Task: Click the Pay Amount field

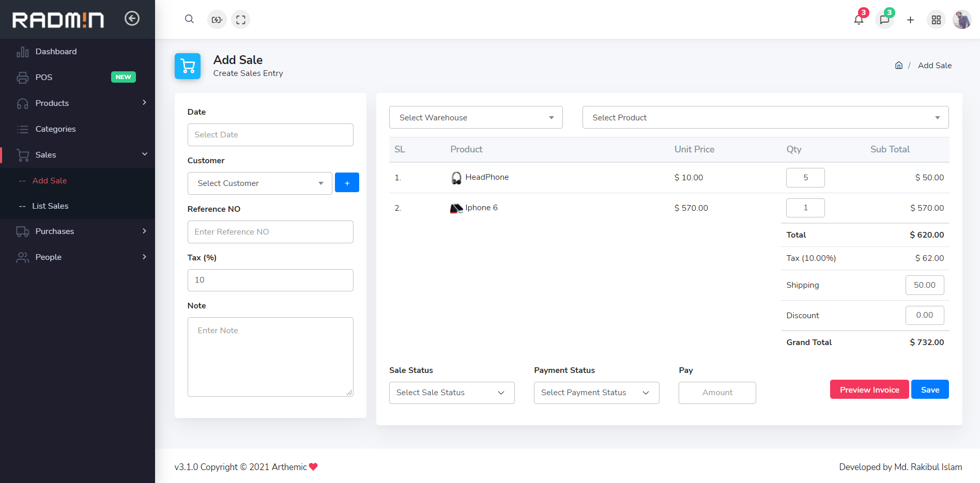Action: (717, 393)
